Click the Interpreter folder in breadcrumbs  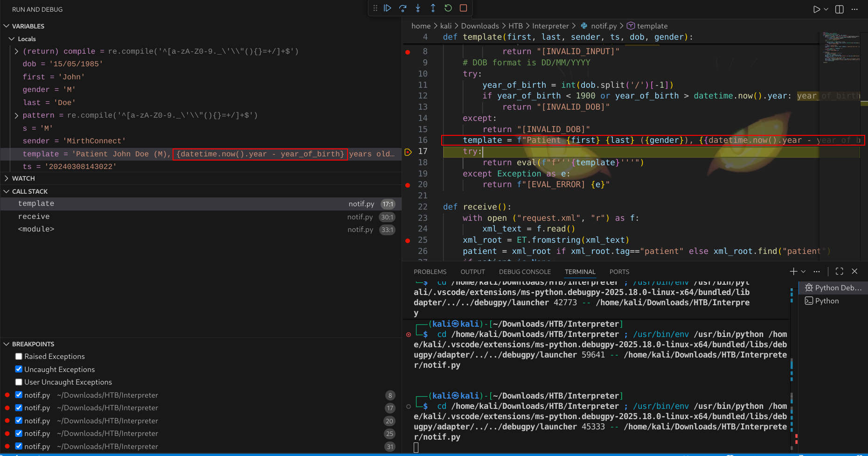(550, 26)
